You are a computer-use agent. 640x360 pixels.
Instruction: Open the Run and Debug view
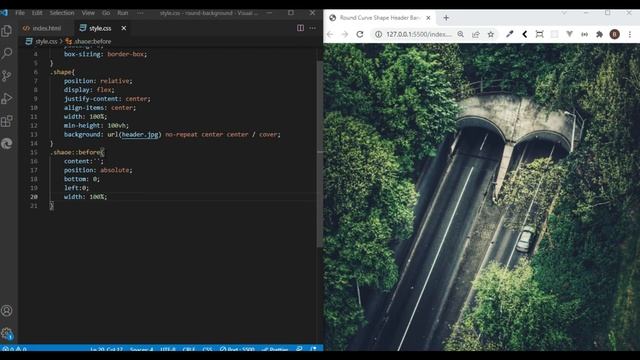(7, 98)
